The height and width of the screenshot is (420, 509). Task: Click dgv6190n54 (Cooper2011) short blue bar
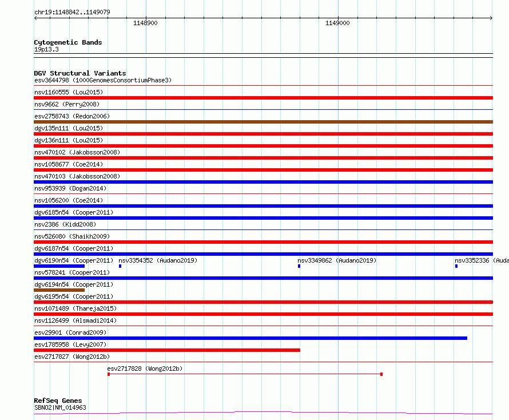click(59, 266)
